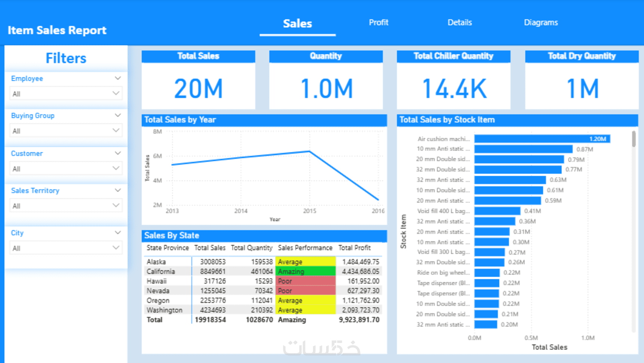Select the Void fill 400 L bag bar
This screenshot has width=644, height=363.
click(497, 211)
